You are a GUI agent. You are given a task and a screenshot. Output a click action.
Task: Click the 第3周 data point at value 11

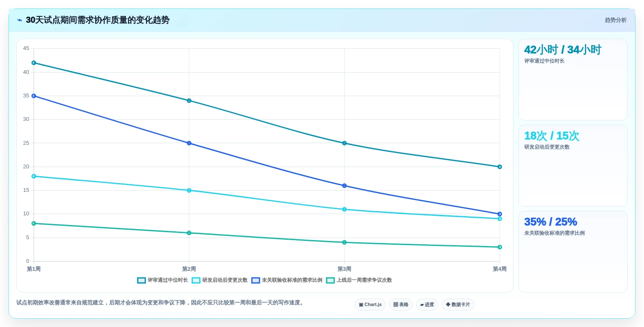[x=344, y=209]
